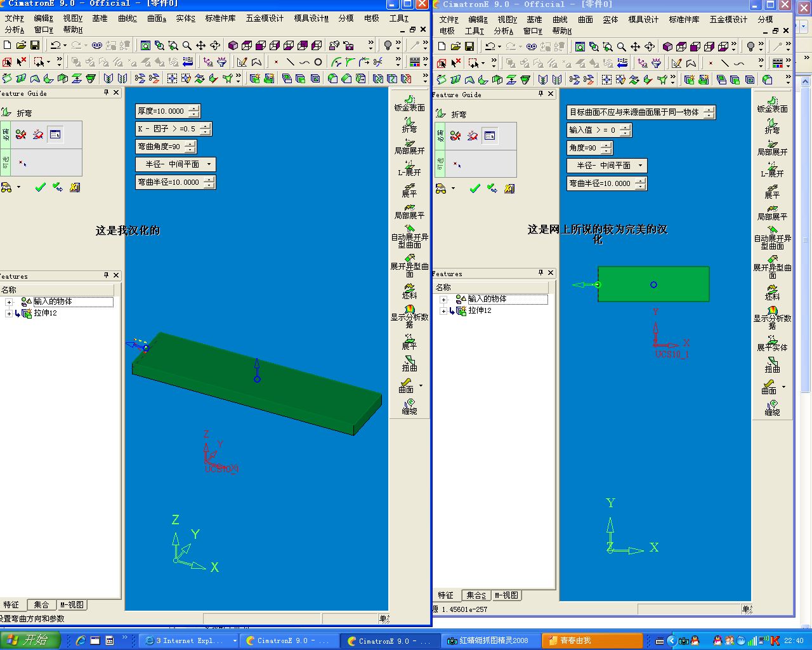
Task: Open the 红蜻蜓抓图精灵2008 taskbar button
Action: pyautogui.click(x=491, y=641)
